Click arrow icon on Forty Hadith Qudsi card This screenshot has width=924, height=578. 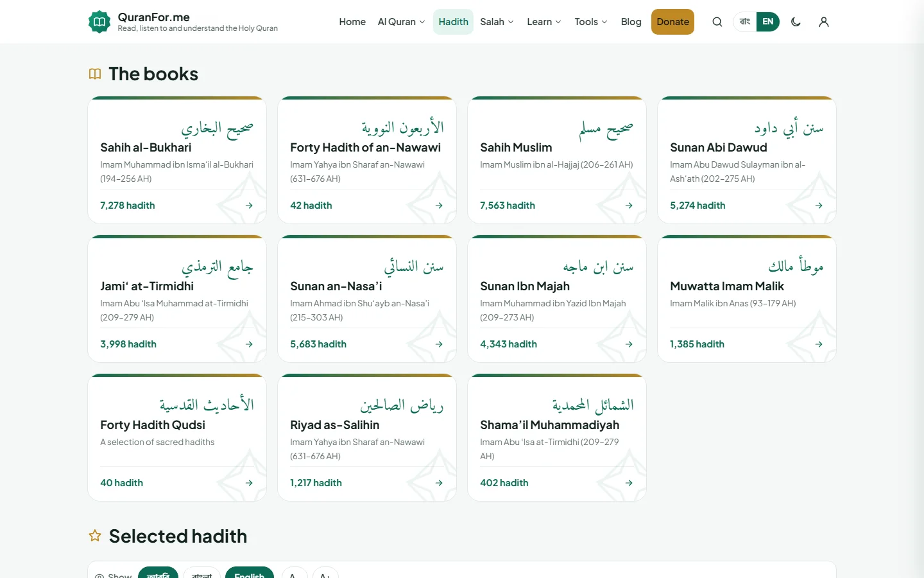249,483
